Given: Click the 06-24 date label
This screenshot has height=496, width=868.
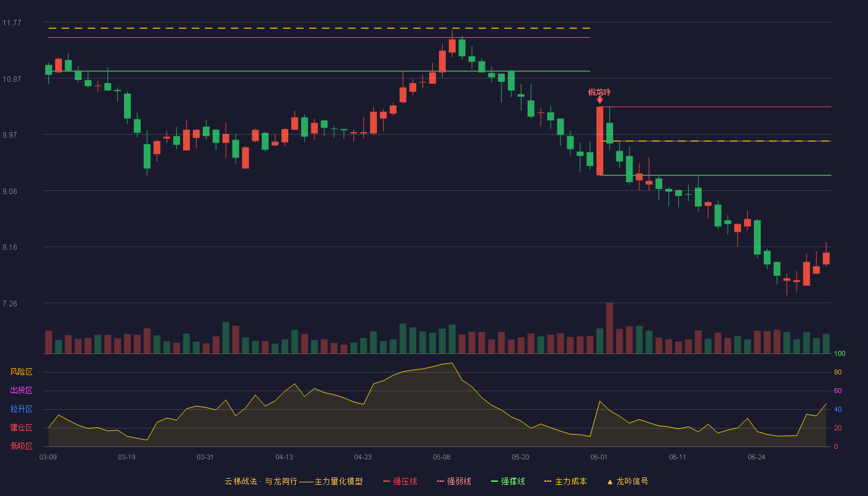Looking at the screenshot, I should click(756, 457).
